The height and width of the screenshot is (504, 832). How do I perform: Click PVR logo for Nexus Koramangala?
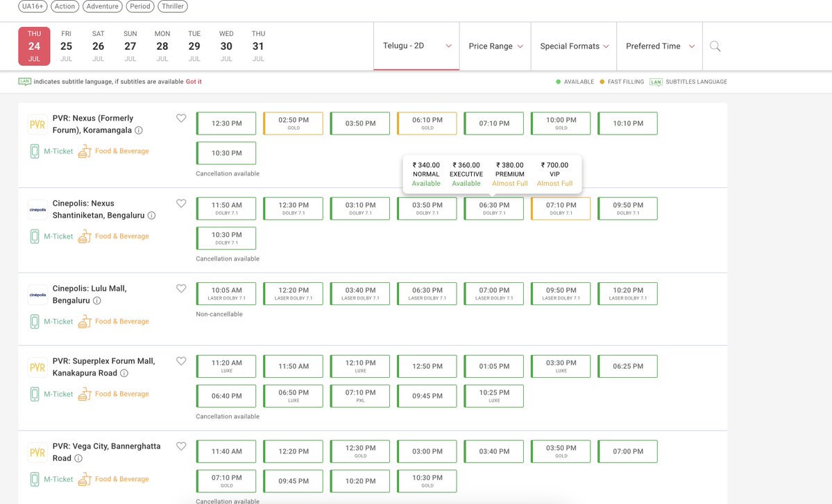coord(37,125)
